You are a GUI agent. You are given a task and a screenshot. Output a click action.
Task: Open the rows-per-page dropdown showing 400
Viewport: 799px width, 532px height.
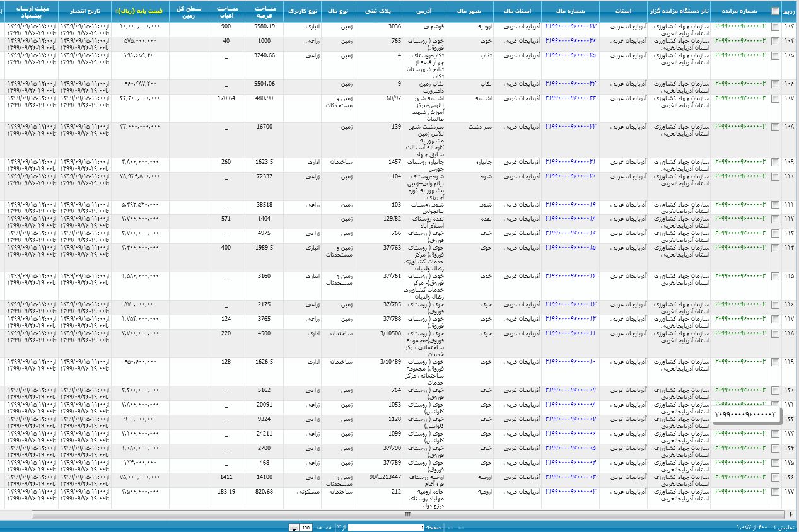294,528
